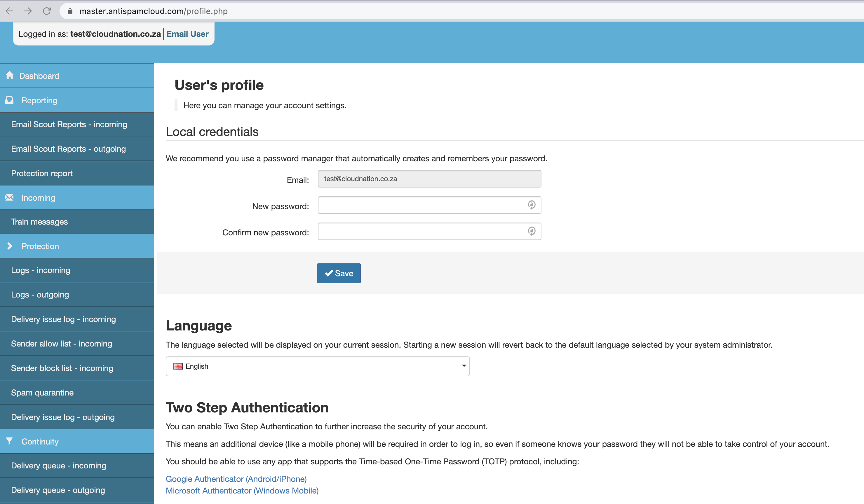Click the language dropdown caret arrow
The height and width of the screenshot is (504, 864).
pyautogui.click(x=464, y=366)
